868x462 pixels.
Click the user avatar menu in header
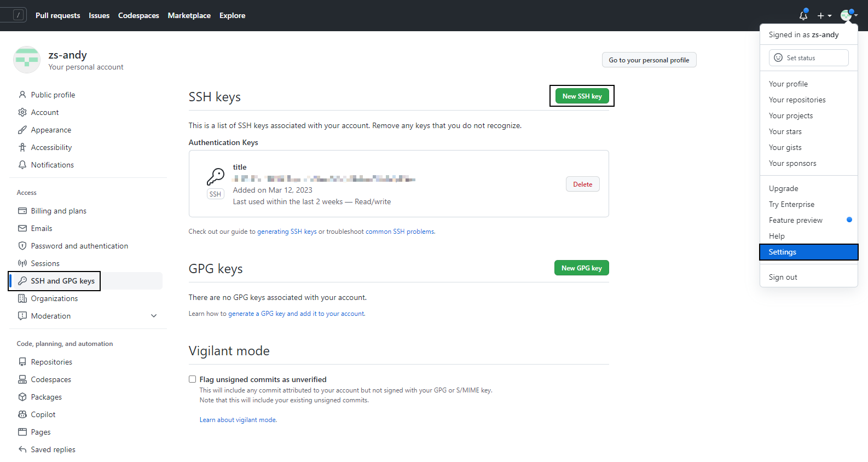tap(848, 15)
